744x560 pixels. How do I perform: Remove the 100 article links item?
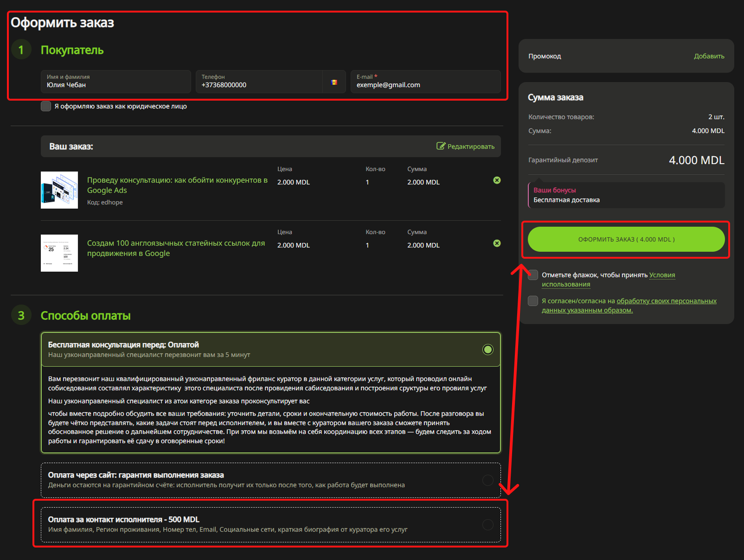[497, 243]
